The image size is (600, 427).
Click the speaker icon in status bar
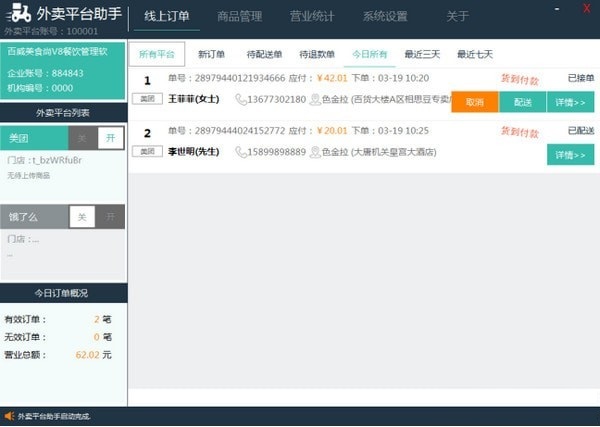[9, 416]
